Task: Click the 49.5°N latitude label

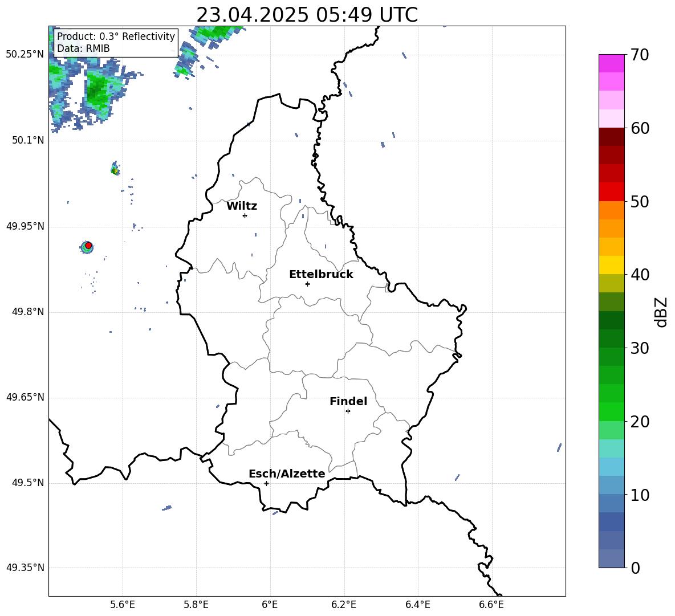Action: (x=27, y=483)
